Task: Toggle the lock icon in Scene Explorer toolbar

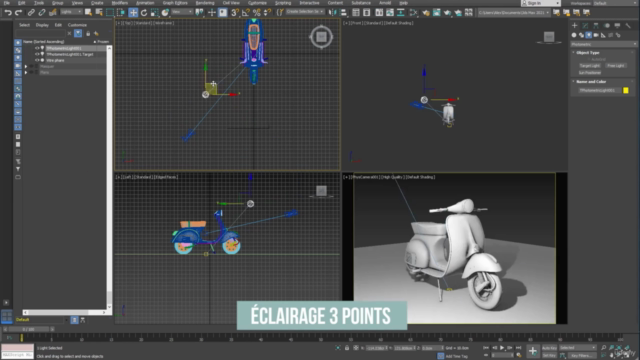Action: point(88,33)
